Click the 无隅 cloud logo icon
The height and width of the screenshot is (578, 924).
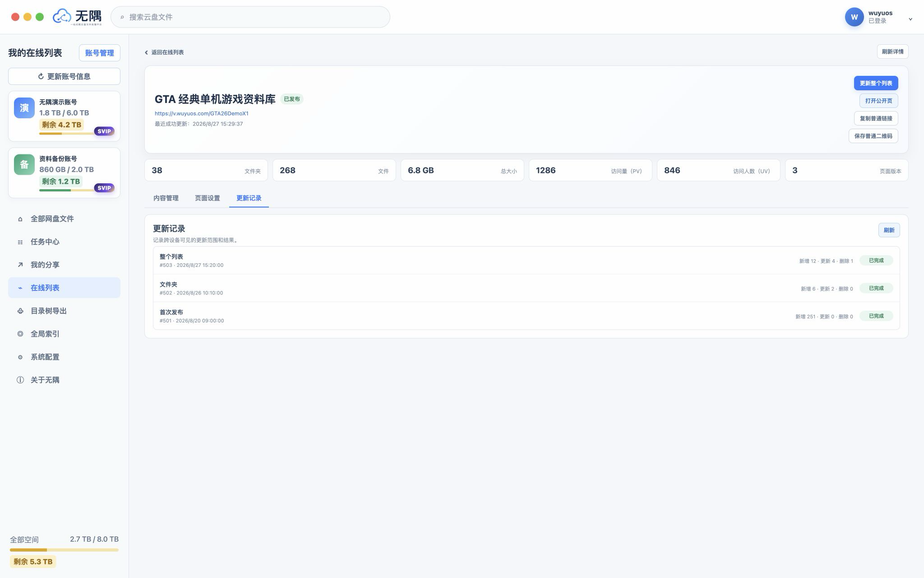62,17
